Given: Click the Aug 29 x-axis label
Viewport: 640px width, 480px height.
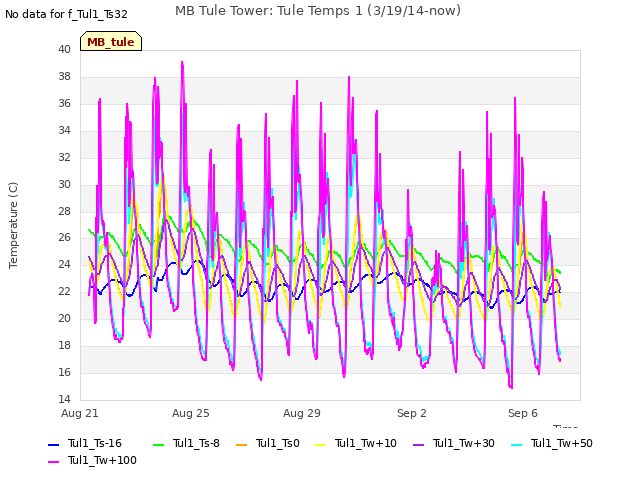Looking at the screenshot, I should [x=302, y=413].
